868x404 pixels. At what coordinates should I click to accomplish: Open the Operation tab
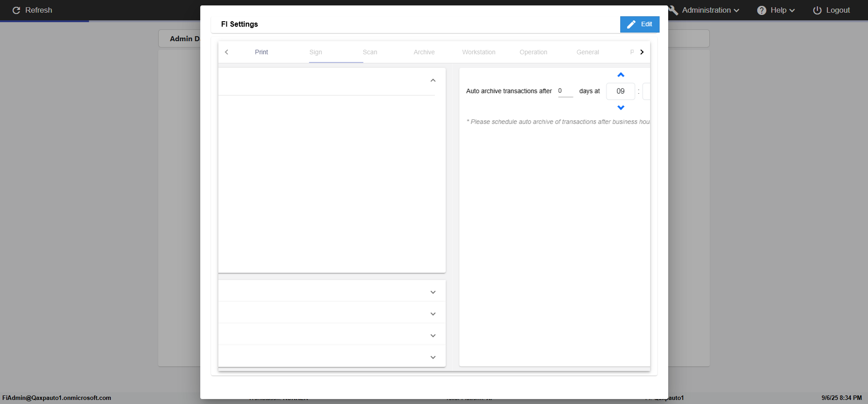[x=533, y=52]
